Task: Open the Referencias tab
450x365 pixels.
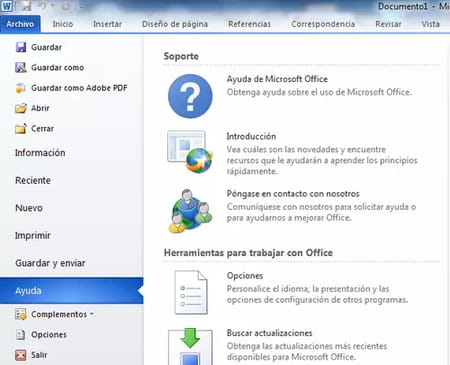Action: (x=249, y=24)
